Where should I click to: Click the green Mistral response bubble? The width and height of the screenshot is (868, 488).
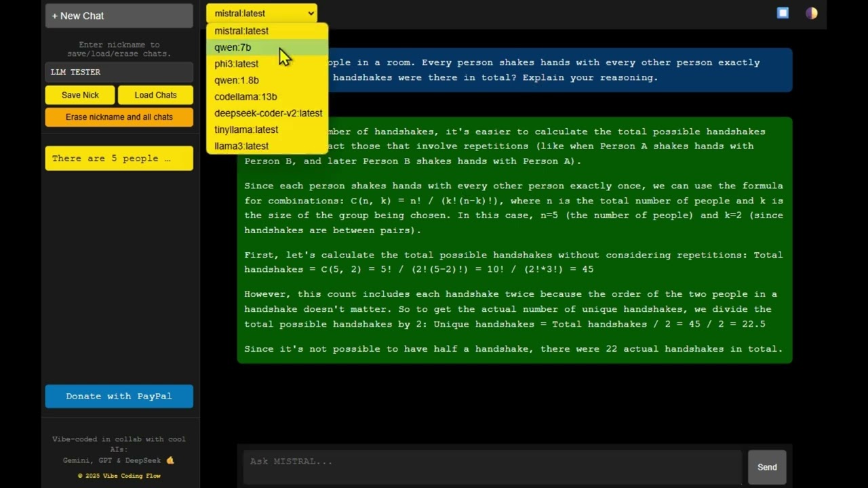pos(515,240)
